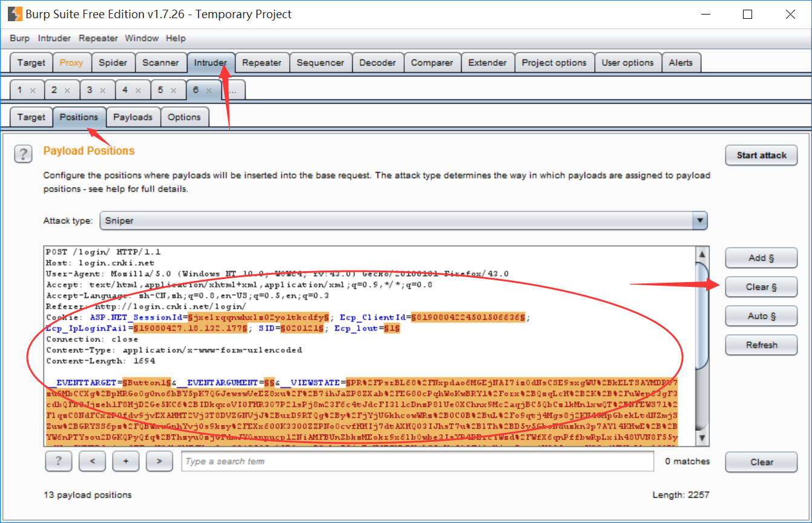The width and height of the screenshot is (812, 523).
Task: Open the Alerts tab
Action: [681, 62]
